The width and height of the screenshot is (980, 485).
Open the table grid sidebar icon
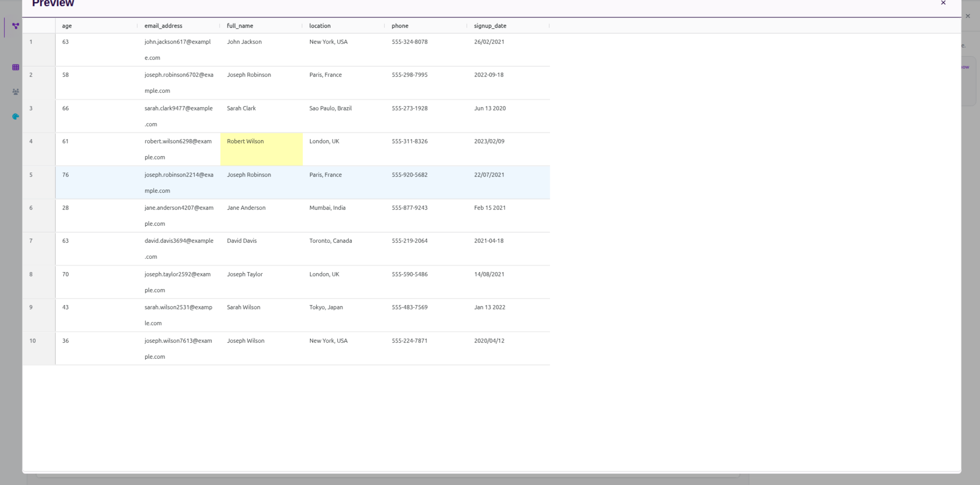tap(16, 67)
